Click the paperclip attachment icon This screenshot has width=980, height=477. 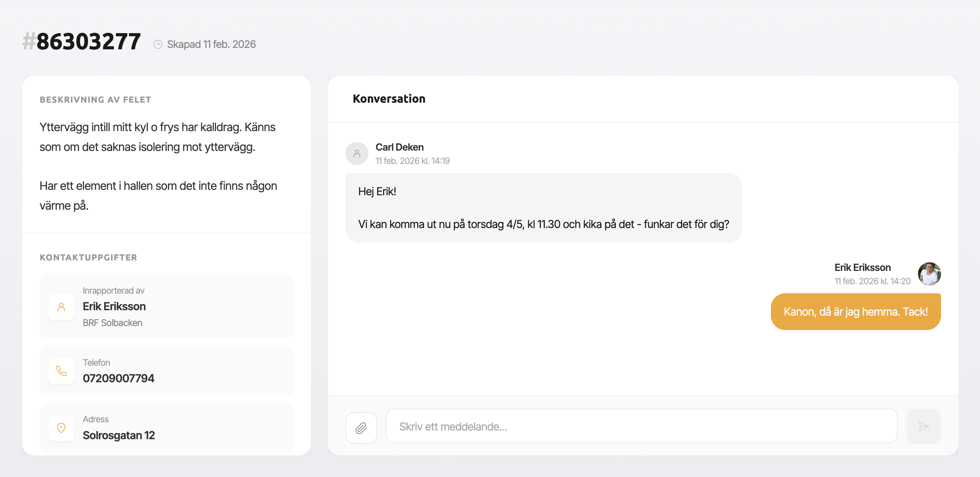tap(361, 428)
